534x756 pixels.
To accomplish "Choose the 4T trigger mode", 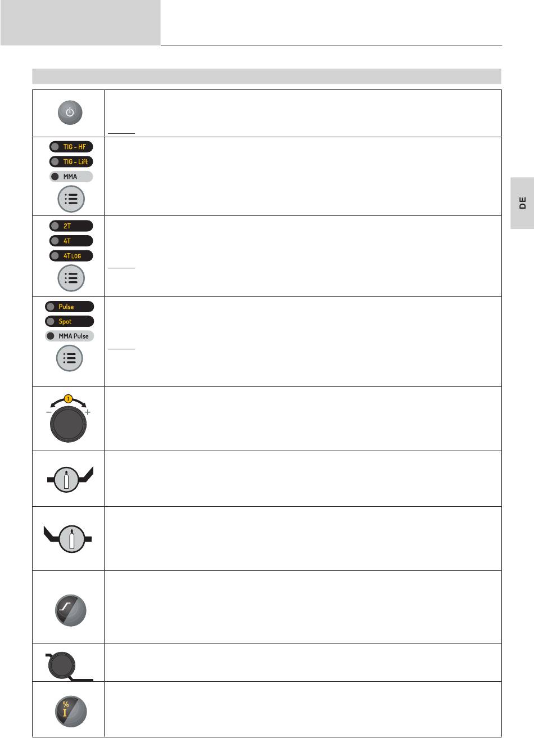I will pyautogui.click(x=71, y=241).
